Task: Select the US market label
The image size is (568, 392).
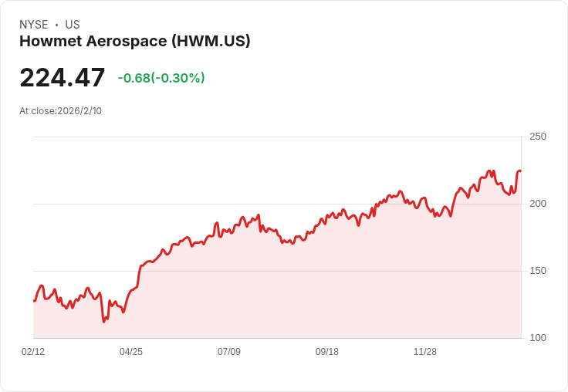Action: coord(73,25)
